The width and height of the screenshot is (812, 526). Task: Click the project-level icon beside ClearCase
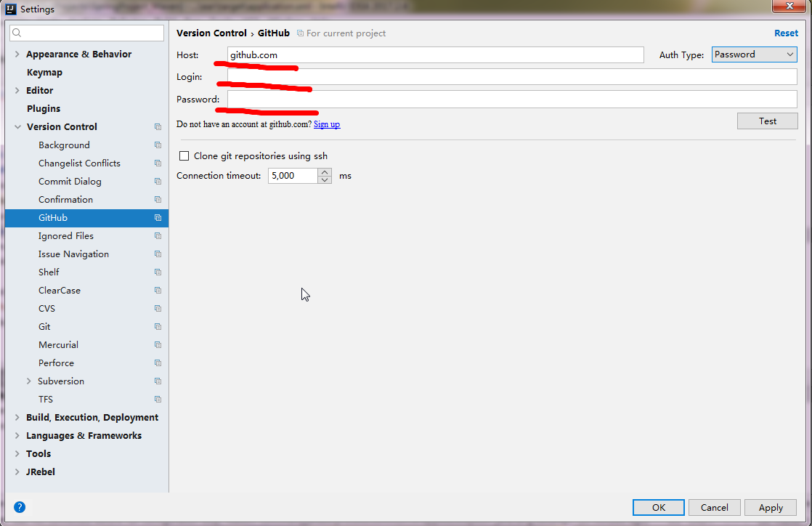pyautogui.click(x=158, y=290)
